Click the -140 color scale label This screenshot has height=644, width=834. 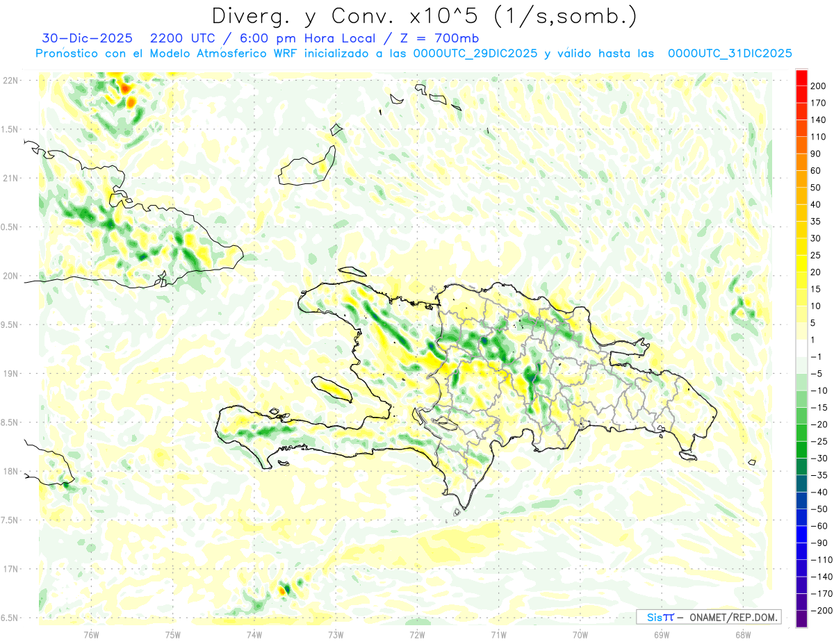click(x=821, y=577)
